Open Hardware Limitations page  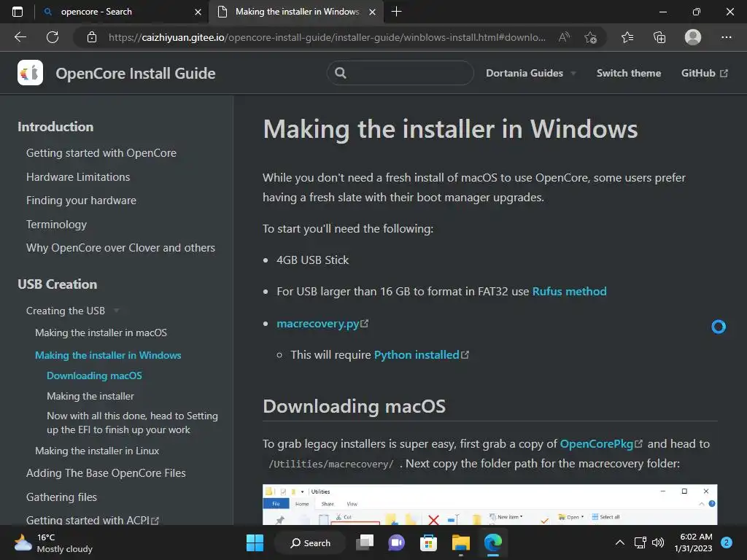click(x=77, y=176)
